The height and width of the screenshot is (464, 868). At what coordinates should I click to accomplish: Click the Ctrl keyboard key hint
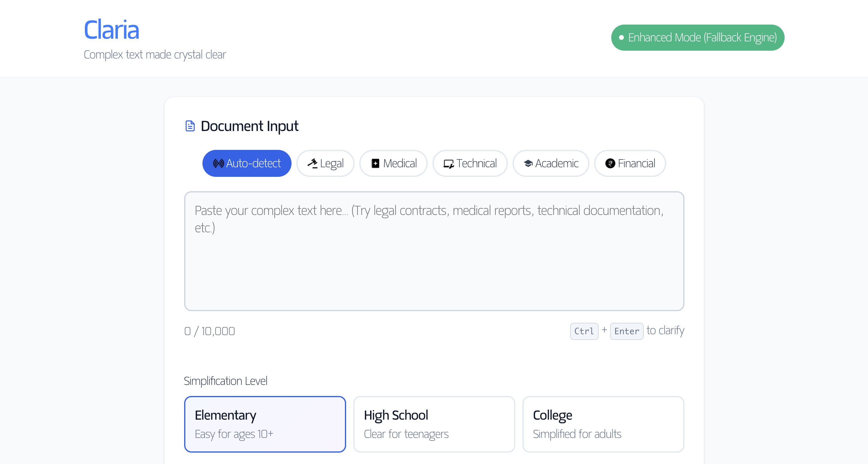pos(584,331)
